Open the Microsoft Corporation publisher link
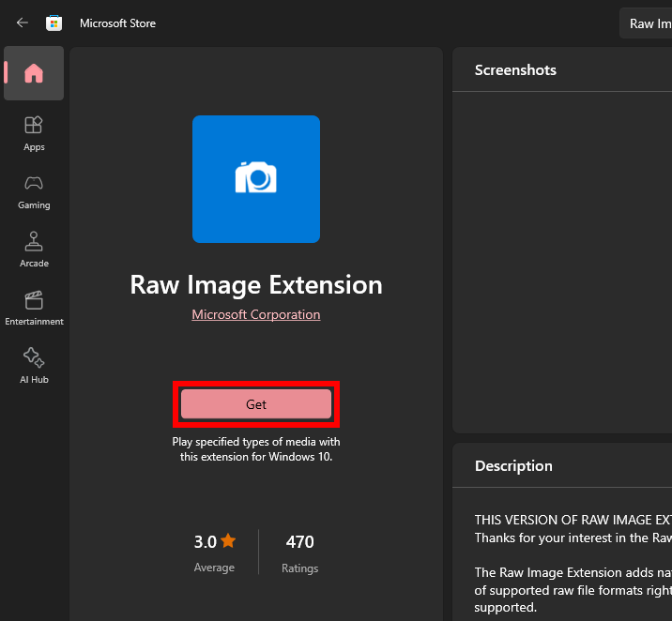 256,315
